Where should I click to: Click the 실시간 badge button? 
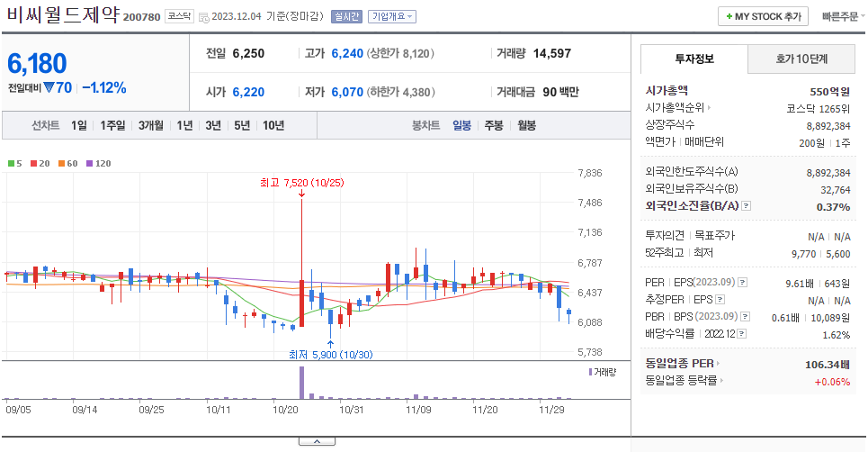346,16
